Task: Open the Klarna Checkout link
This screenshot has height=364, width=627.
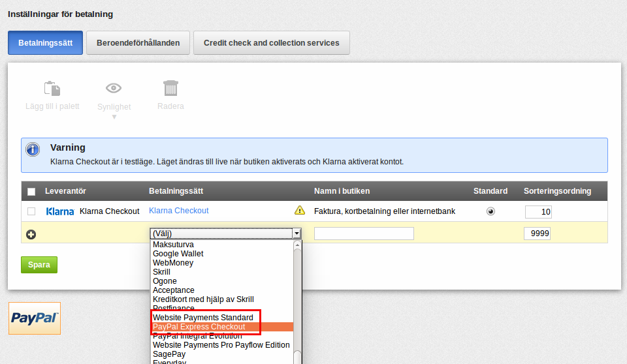Action: click(179, 211)
